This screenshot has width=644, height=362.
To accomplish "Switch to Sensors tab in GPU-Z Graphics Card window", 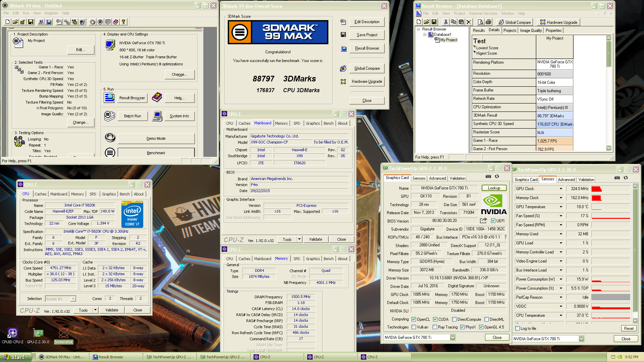I will [x=419, y=178].
